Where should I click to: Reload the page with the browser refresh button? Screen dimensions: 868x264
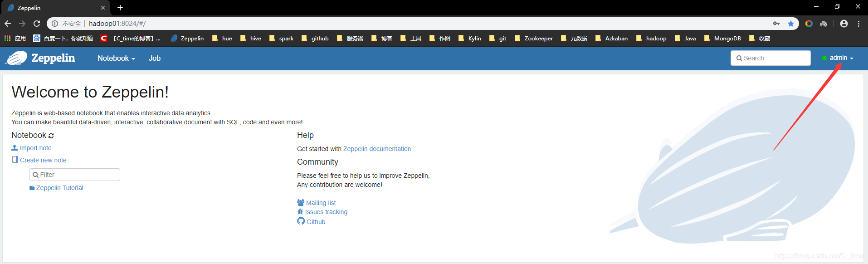coord(37,24)
